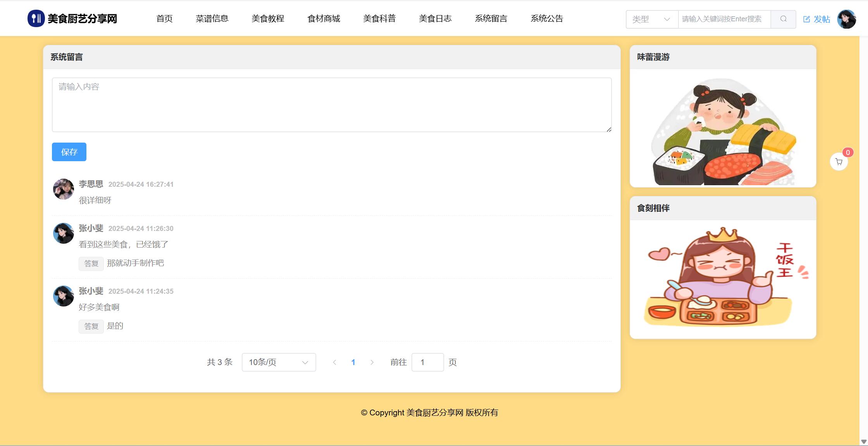Select page number 1
Screen dimensions: 868x446
(x=353, y=362)
